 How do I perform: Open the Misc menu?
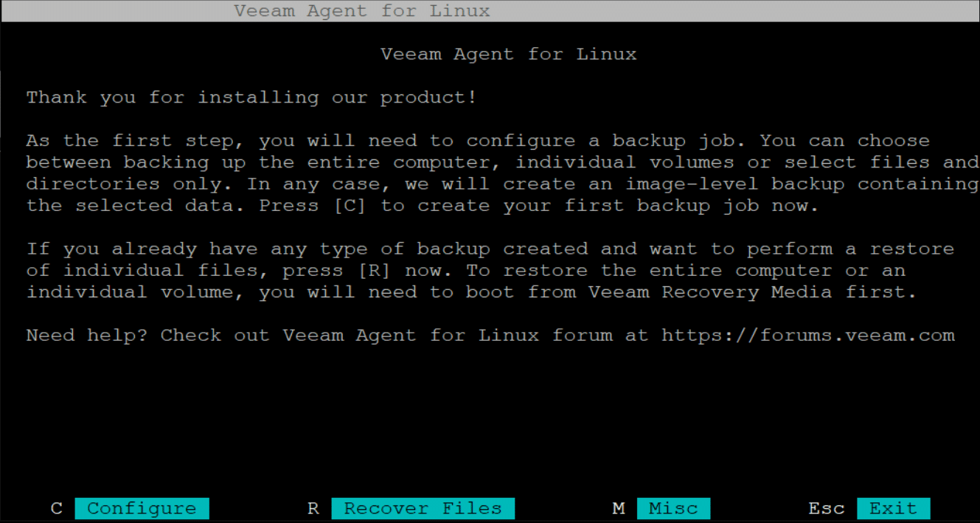(673, 508)
